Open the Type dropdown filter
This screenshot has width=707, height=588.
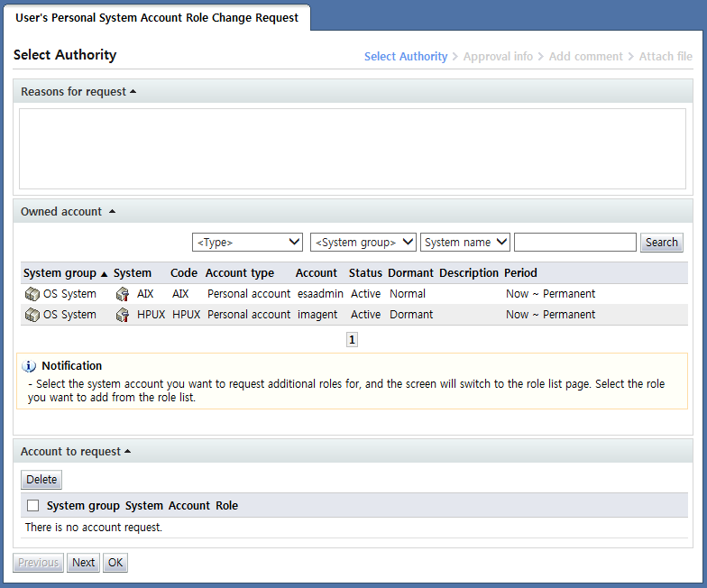pos(247,242)
